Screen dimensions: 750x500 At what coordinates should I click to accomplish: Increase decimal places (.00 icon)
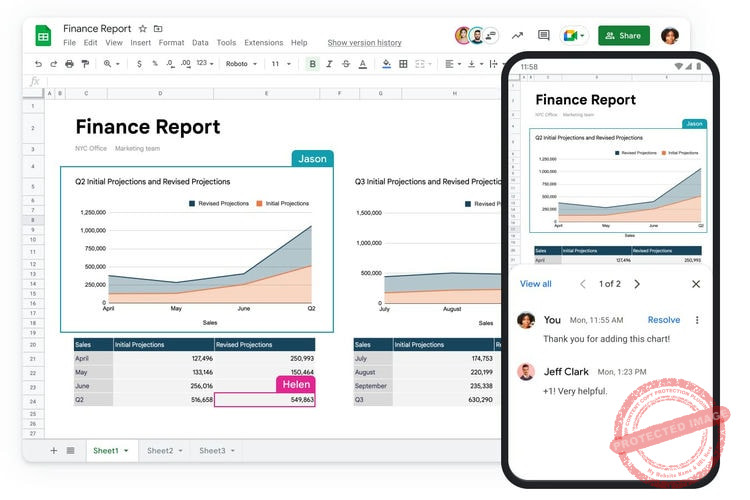pyautogui.click(x=186, y=64)
